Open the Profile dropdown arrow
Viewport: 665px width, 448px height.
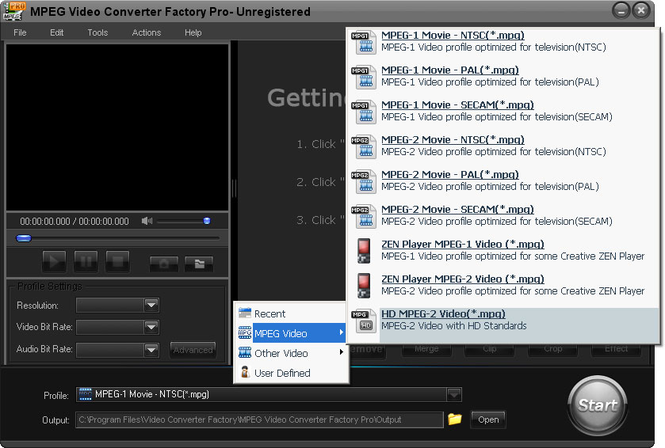click(454, 394)
